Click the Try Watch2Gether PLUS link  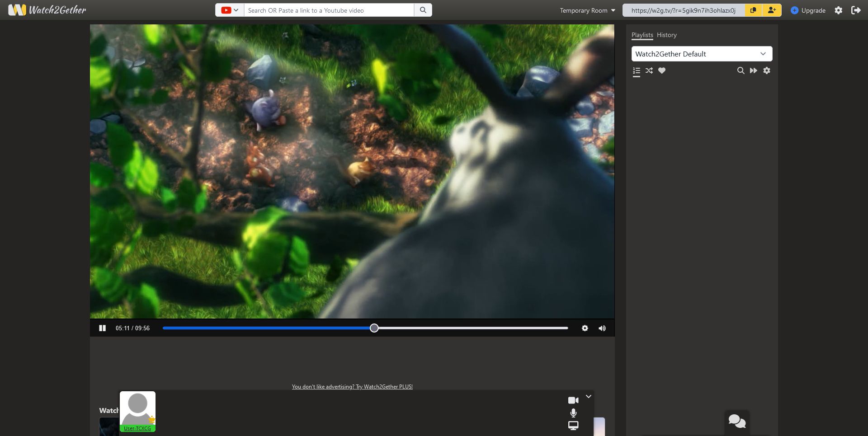[352, 387]
